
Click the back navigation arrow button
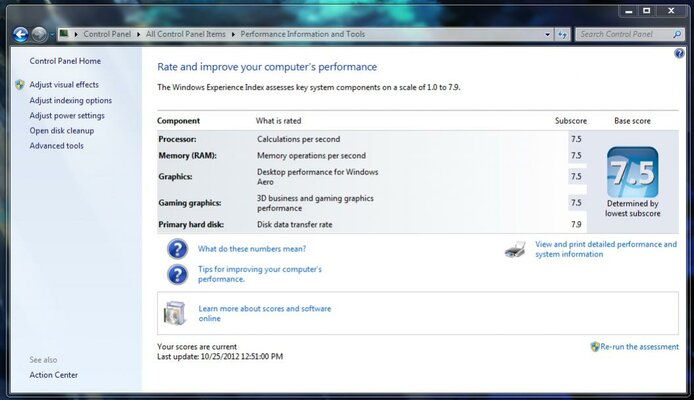coord(20,34)
